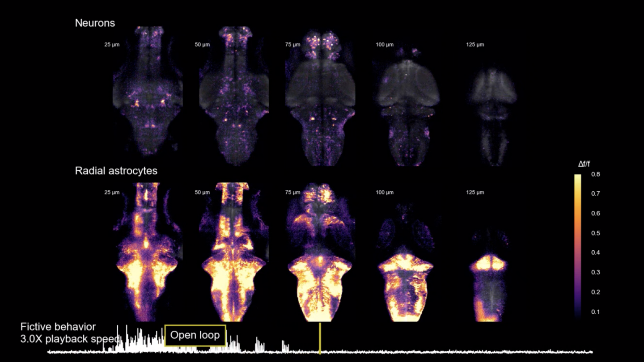Click the Open loop box
This screenshot has width=644, height=362.
point(195,335)
